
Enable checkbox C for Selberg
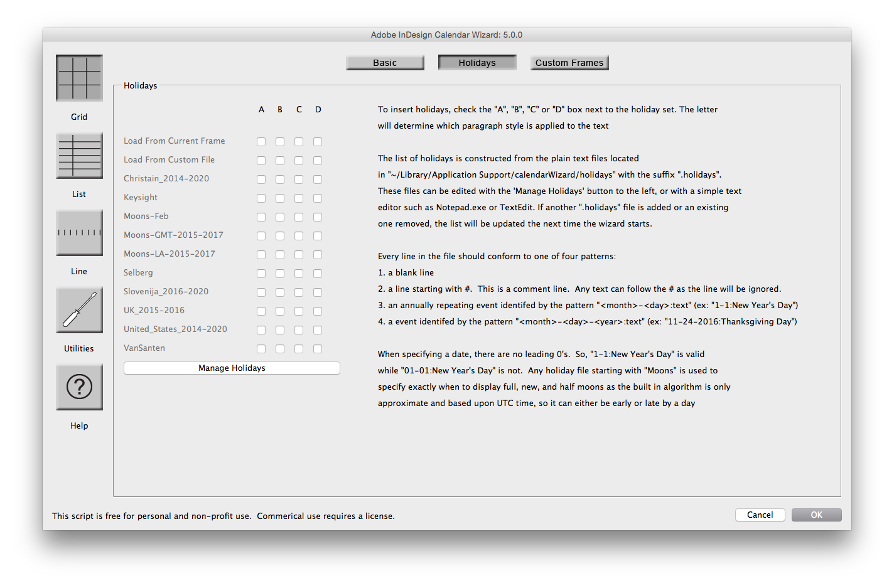point(299,273)
